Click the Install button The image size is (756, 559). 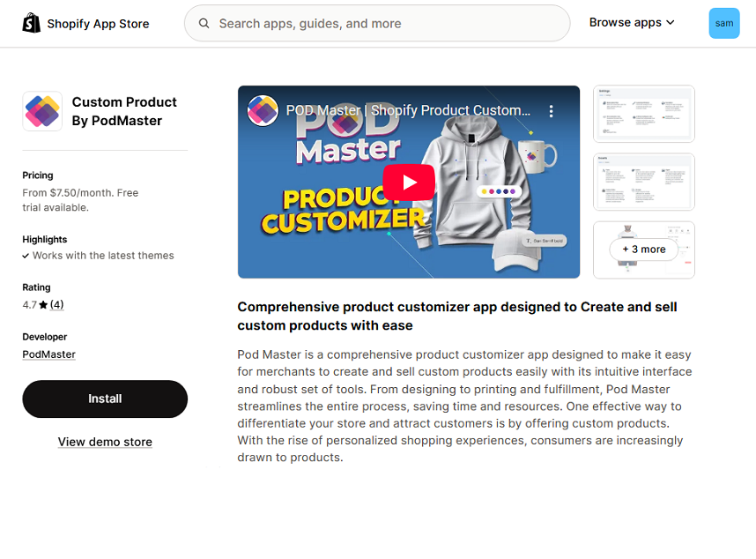105,399
